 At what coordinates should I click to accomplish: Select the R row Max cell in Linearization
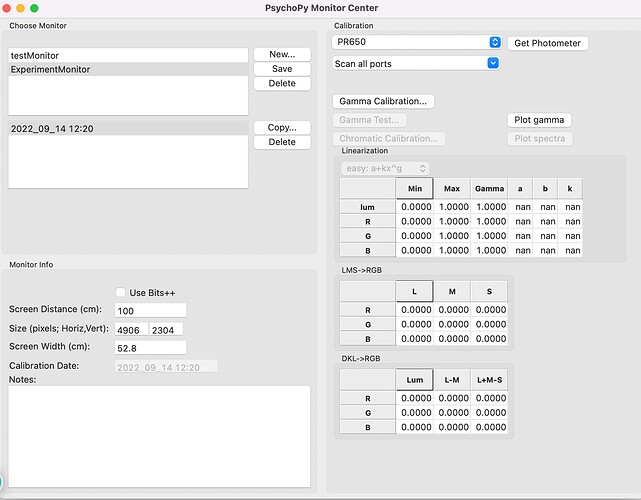[x=452, y=222]
